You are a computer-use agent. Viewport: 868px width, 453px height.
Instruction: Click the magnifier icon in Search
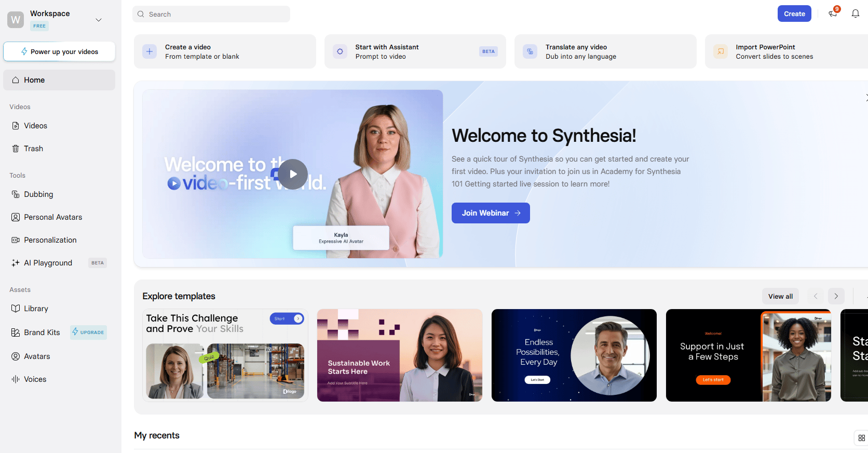coord(141,14)
